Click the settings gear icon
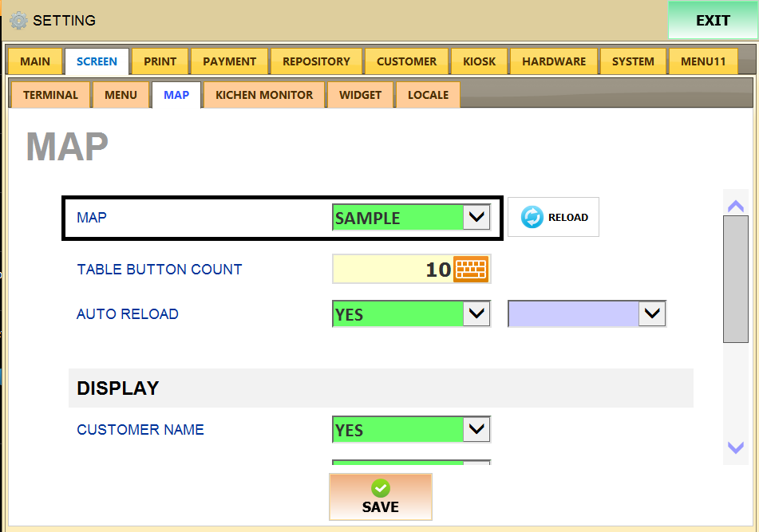The image size is (759, 532). 18,21
